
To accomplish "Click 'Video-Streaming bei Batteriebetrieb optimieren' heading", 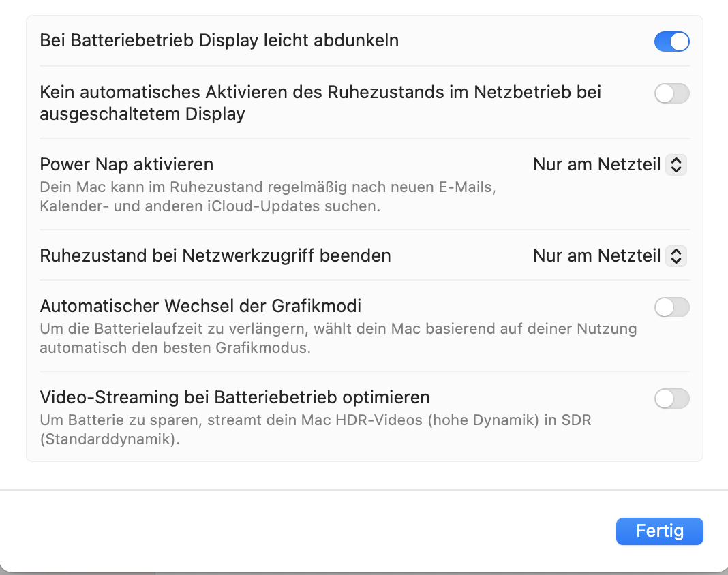I will tap(235, 398).
